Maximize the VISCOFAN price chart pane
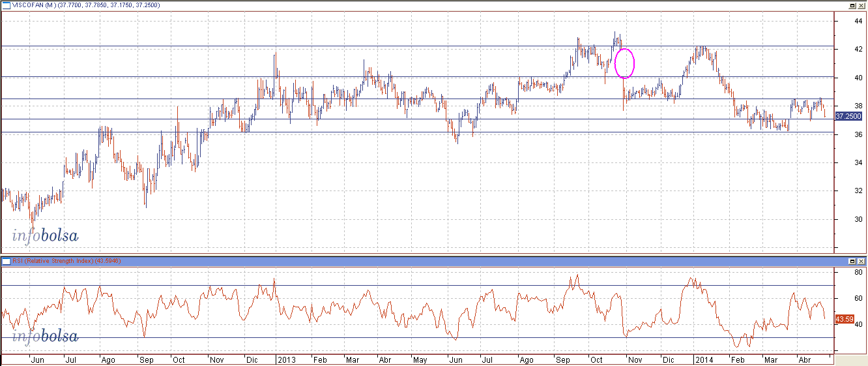868x366 pixels. tap(852, 5)
